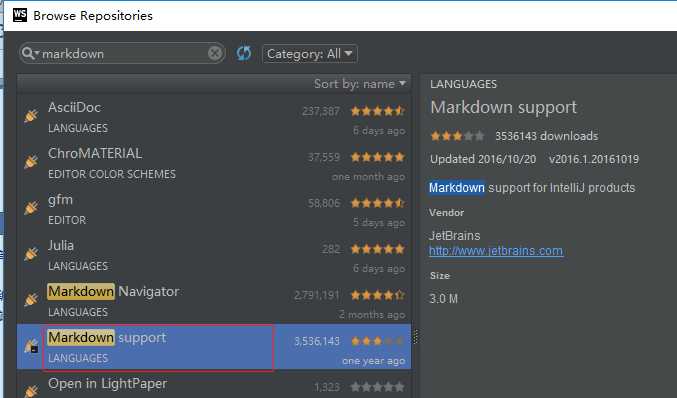
Task: Select the Julia plugin name
Action: [x=61, y=245]
